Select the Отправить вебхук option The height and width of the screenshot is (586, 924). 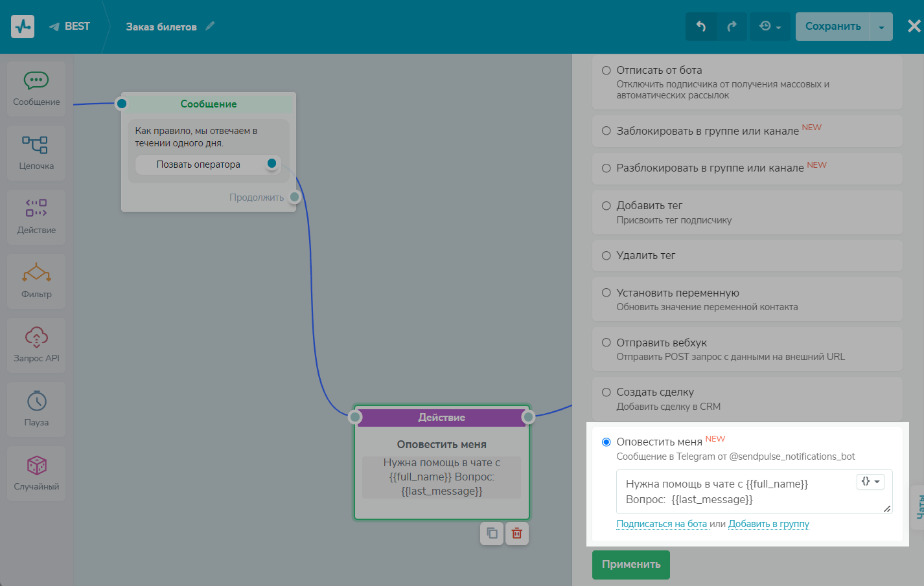747,349
